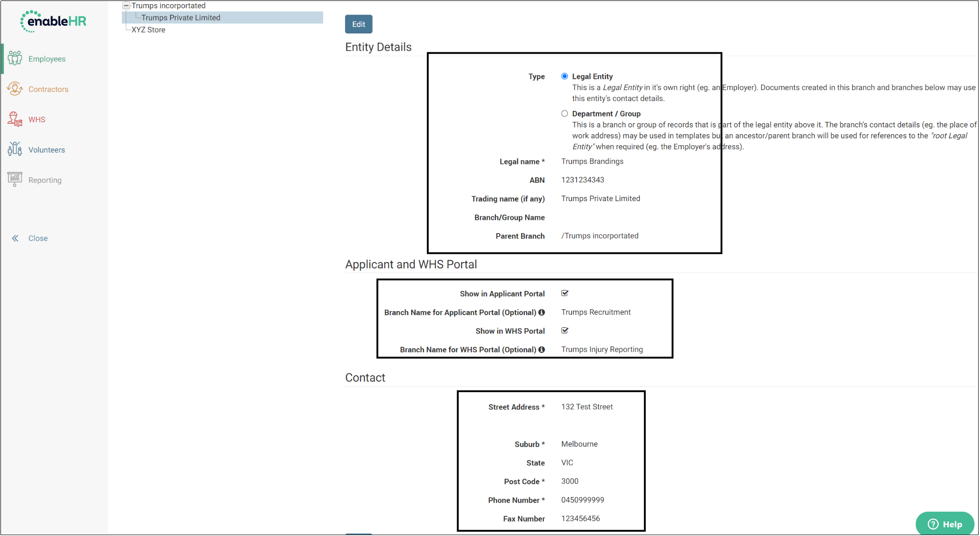The width and height of the screenshot is (980, 536).
Task: Go to Contractors menu item
Action: coord(48,89)
